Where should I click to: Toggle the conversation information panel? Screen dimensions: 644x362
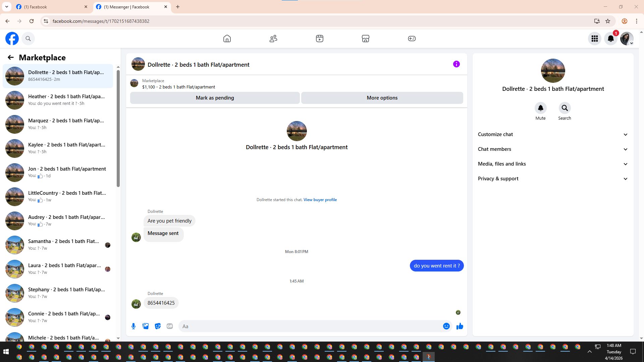(456, 64)
